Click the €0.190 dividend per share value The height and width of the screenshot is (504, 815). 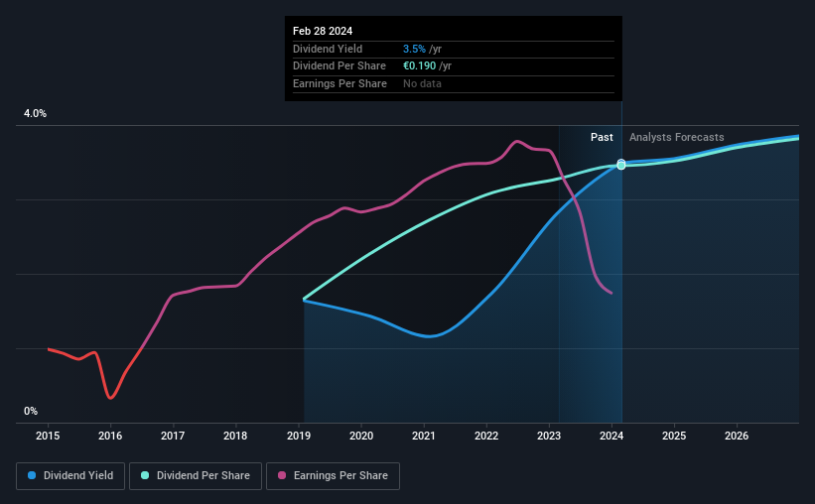click(x=420, y=66)
